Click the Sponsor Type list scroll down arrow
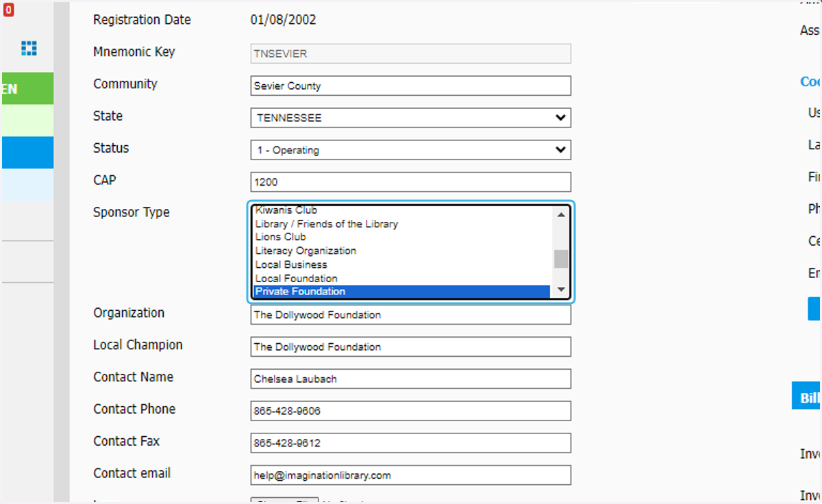Viewport: 822px width, 504px height. [561, 290]
